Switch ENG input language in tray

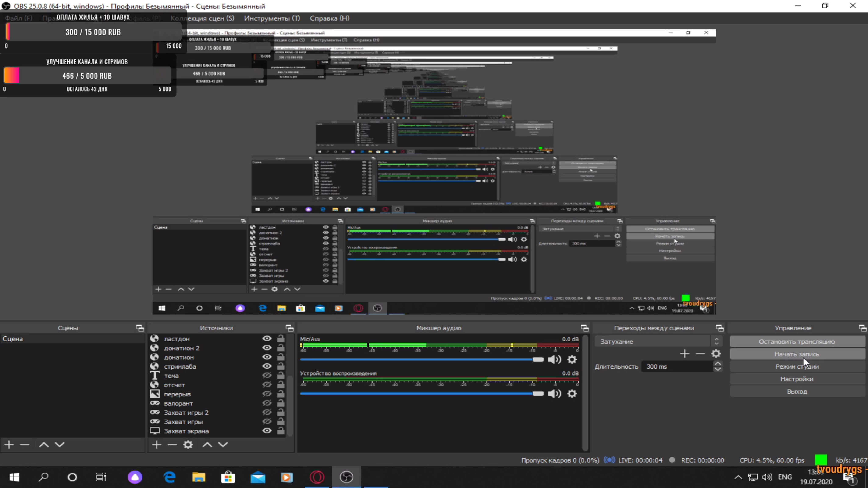tap(785, 477)
